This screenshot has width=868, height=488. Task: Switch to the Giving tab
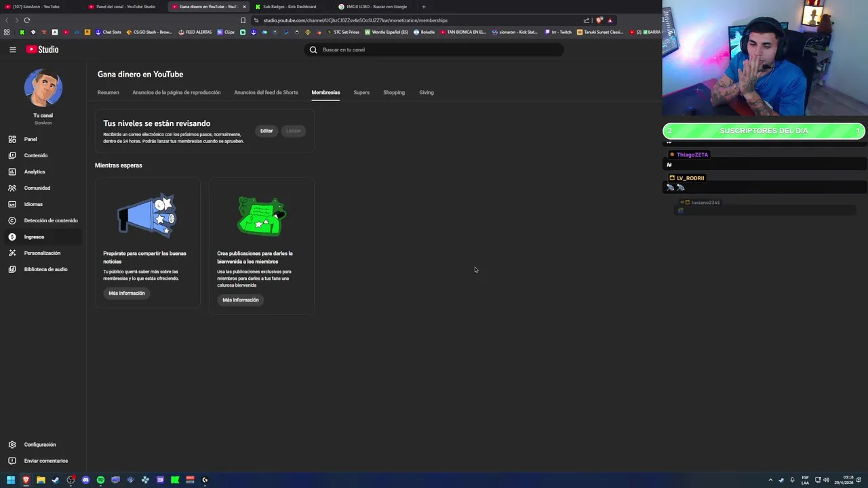[427, 92]
